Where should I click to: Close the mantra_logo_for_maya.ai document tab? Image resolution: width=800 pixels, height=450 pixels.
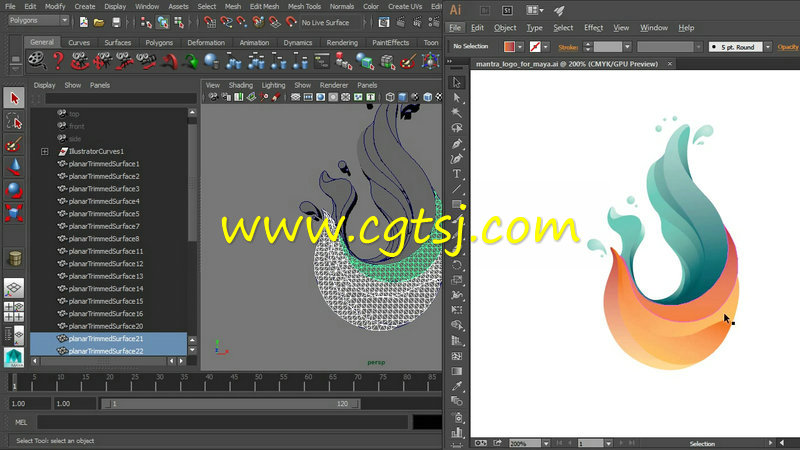pyautogui.click(x=670, y=64)
